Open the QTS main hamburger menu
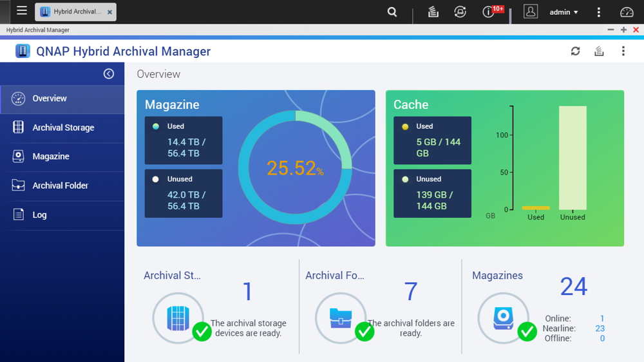 [x=22, y=11]
